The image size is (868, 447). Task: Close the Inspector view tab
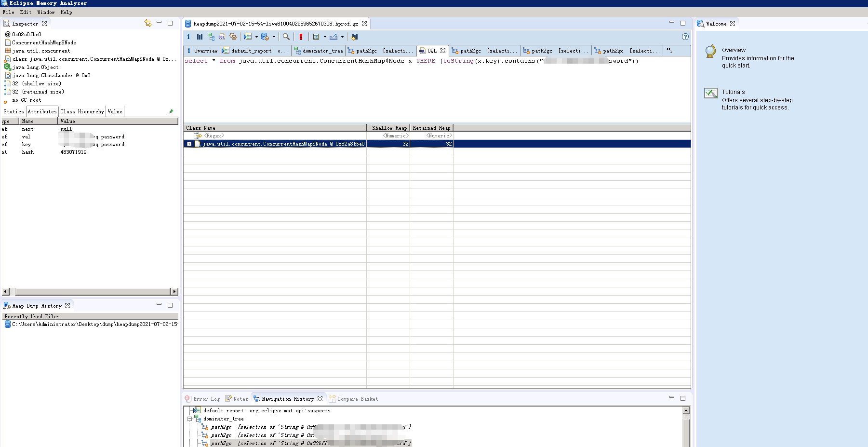click(44, 23)
